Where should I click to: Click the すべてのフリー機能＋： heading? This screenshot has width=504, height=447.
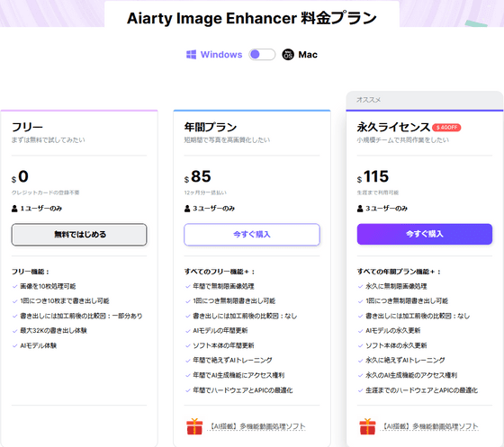[220, 272]
